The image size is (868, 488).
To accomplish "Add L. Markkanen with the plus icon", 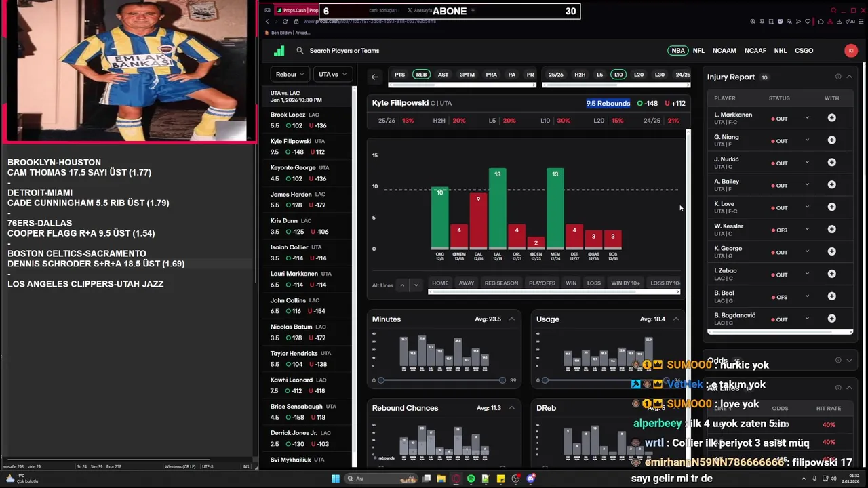I will pos(831,118).
